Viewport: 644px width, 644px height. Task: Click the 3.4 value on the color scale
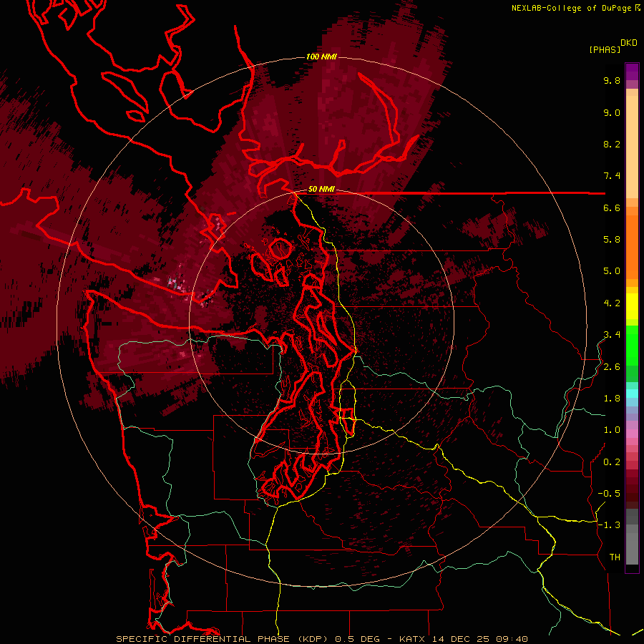click(612, 335)
